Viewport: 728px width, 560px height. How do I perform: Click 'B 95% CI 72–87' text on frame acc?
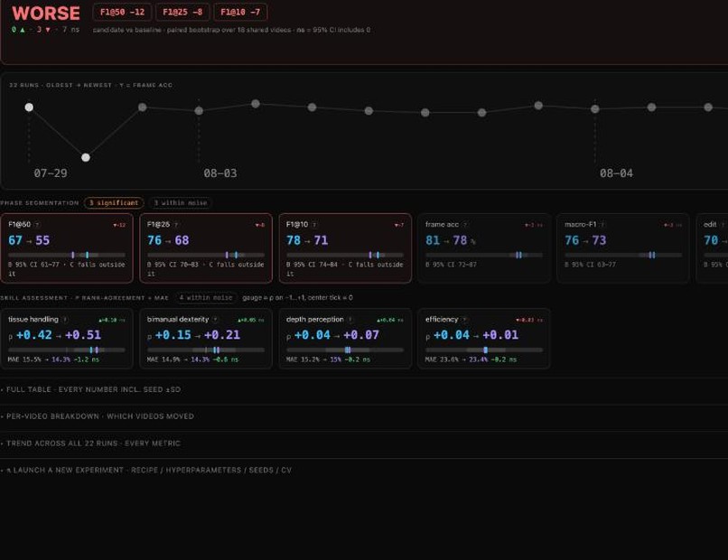451,265
